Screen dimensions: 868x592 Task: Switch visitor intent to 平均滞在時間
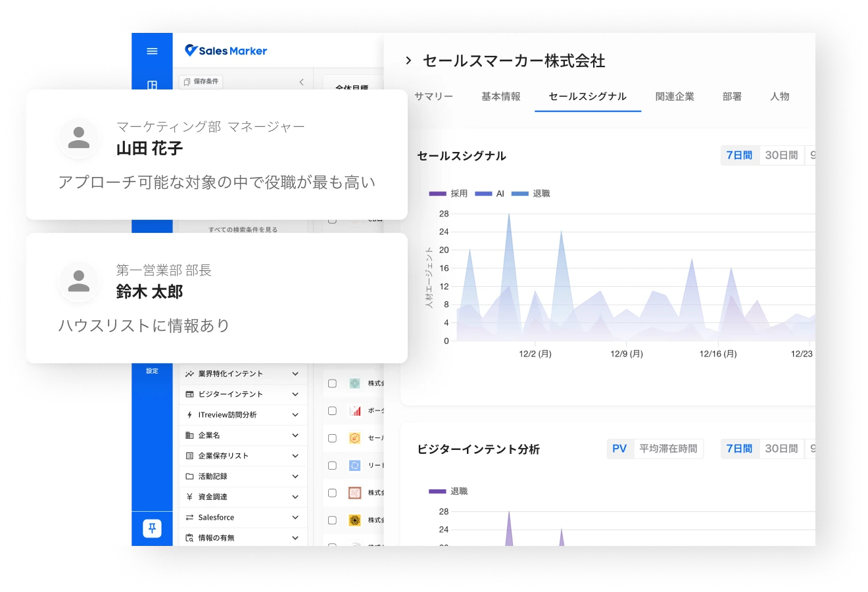(x=668, y=449)
